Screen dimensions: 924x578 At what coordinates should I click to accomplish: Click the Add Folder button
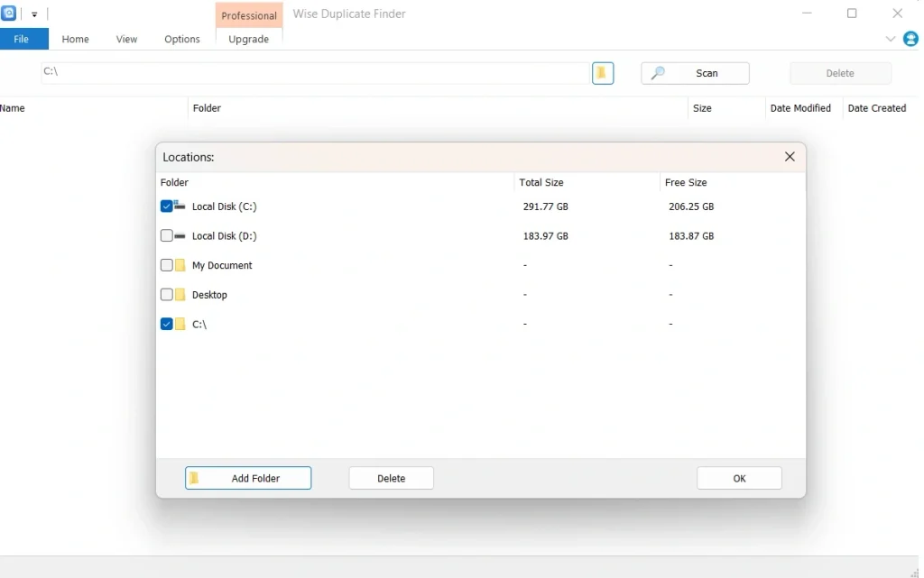248,478
